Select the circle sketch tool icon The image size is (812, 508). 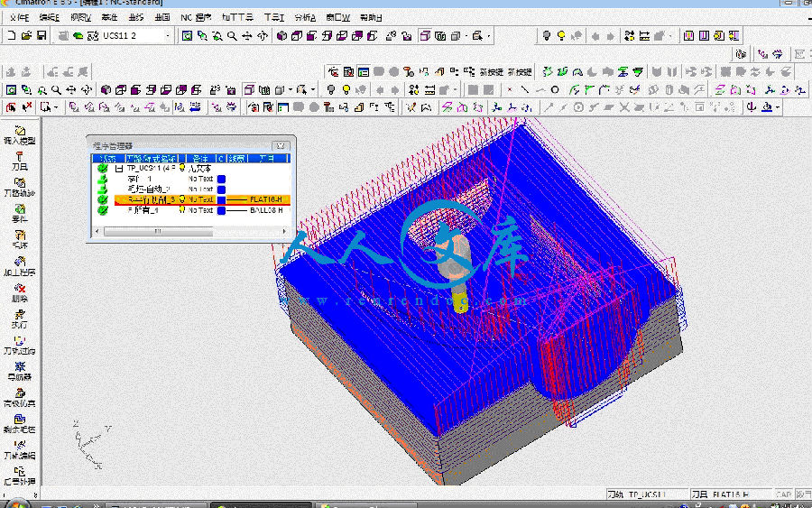[555, 89]
